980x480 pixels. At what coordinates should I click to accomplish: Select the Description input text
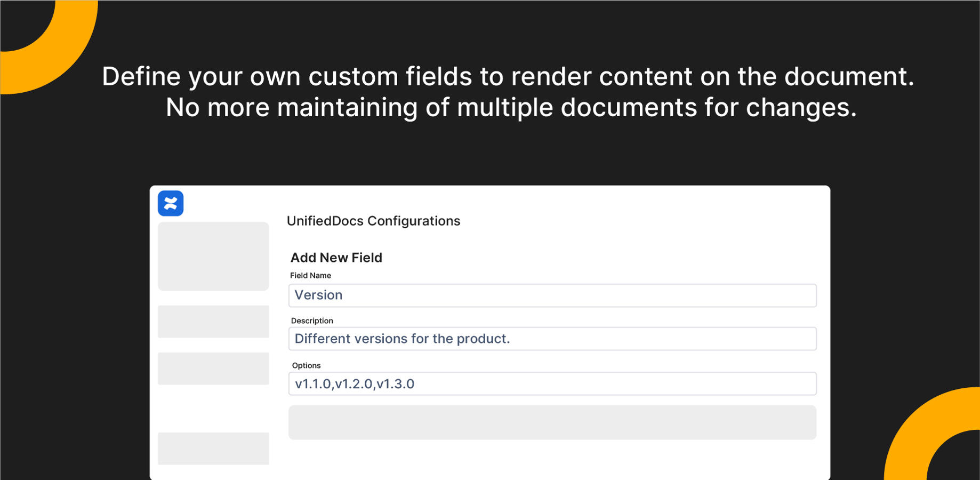coord(552,339)
